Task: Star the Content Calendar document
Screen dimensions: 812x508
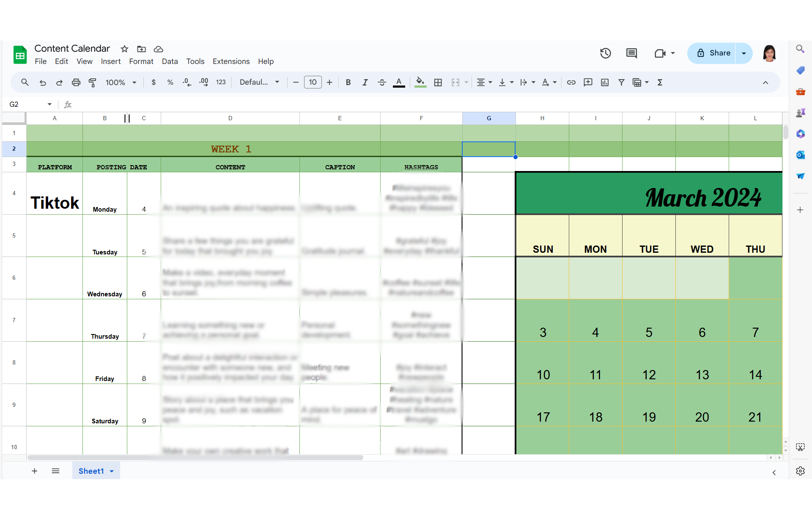Action: [x=124, y=49]
